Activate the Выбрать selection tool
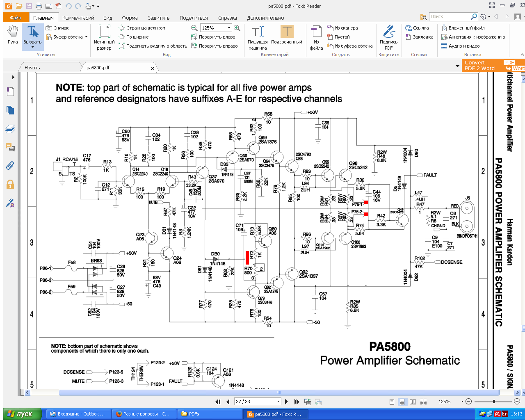Screen dimensions: 525x420 tap(32, 36)
